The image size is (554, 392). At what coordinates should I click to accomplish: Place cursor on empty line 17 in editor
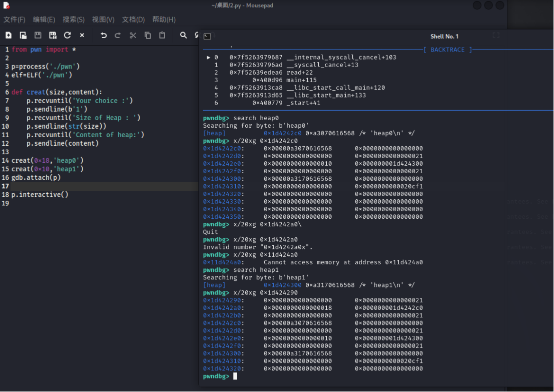pyautogui.click(x=100, y=186)
